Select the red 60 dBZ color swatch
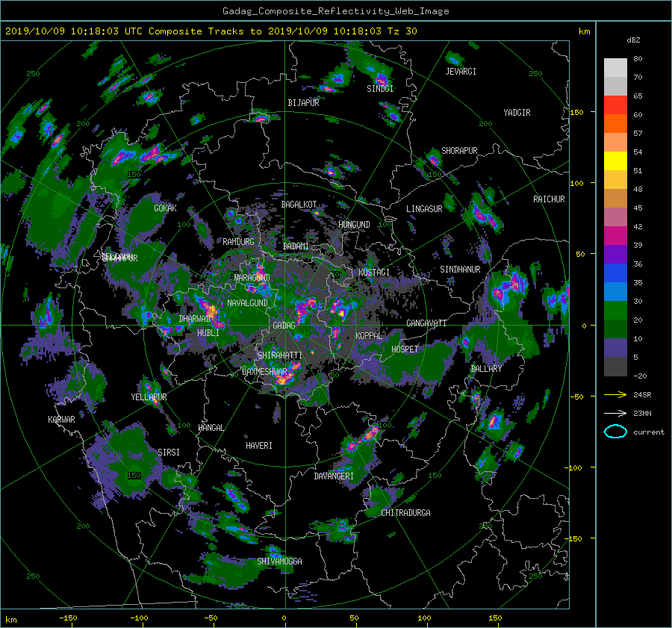672x628 pixels. [x=615, y=105]
